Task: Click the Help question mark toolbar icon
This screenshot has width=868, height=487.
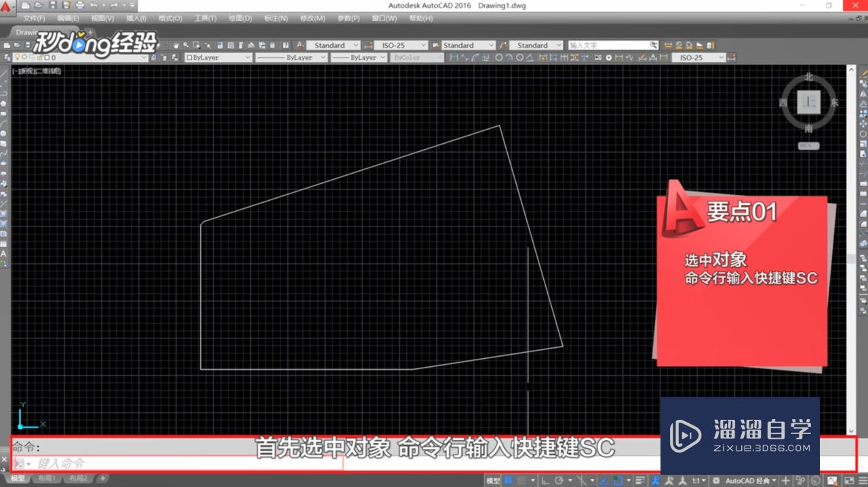Action: pos(285,45)
